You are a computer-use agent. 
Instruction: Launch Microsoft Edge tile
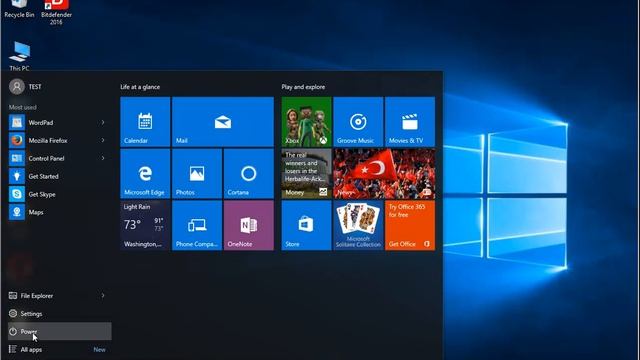[x=145, y=173]
